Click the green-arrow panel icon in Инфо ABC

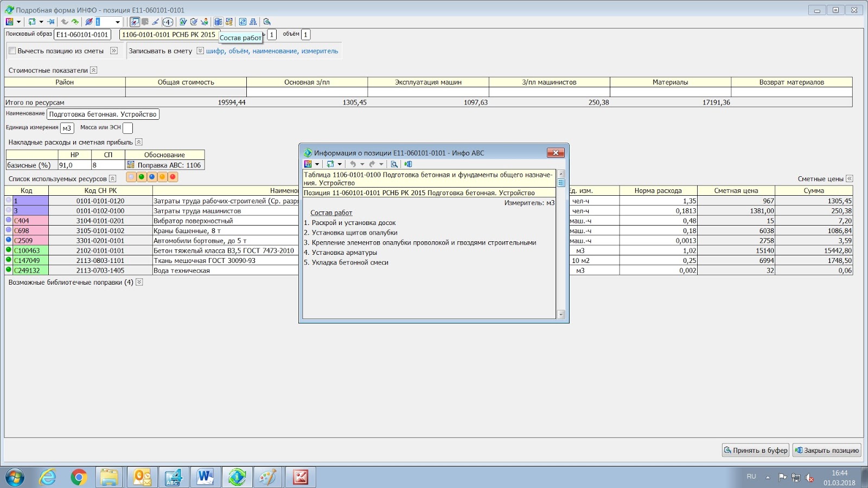click(409, 164)
